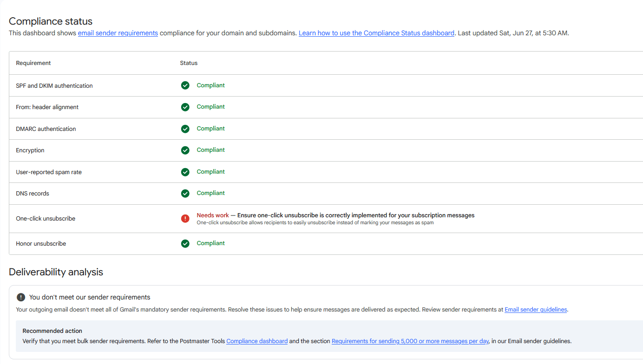
Task: Click the Compliance status heading
Action: coord(51,21)
